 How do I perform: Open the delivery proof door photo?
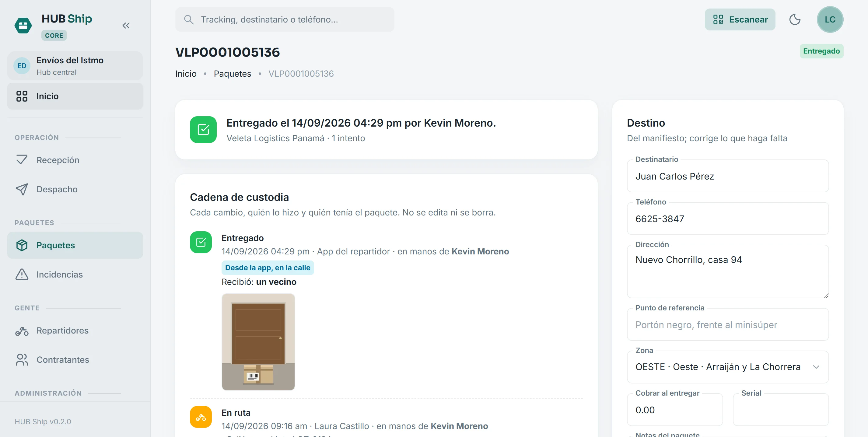258,342
